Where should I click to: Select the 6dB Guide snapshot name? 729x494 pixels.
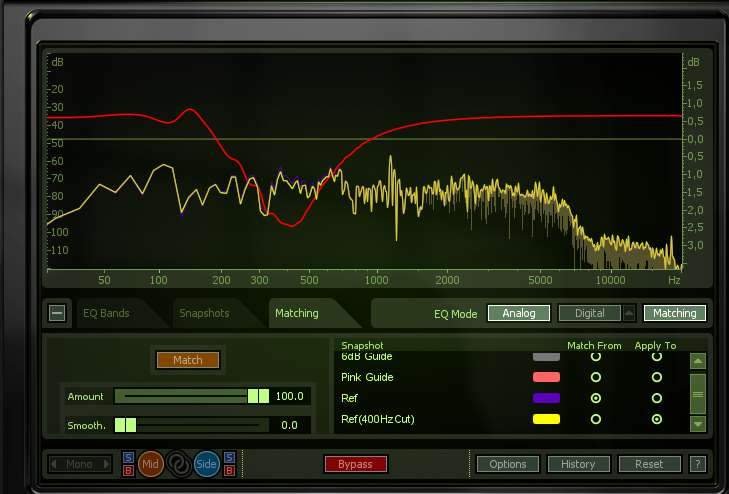[367, 357]
